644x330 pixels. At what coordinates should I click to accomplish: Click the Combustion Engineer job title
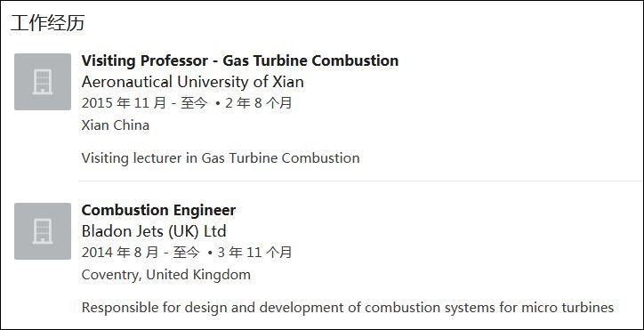(x=158, y=210)
